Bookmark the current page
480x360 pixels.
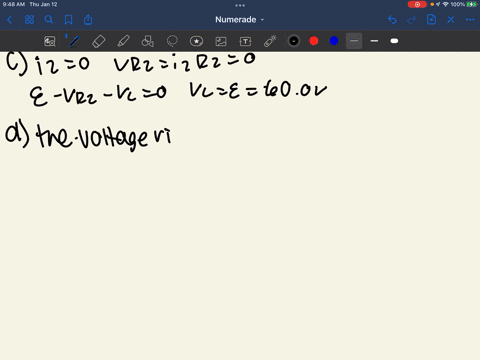(x=68, y=20)
